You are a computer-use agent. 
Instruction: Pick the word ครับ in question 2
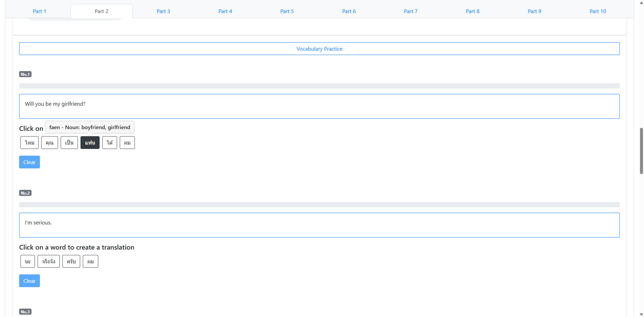point(71,261)
